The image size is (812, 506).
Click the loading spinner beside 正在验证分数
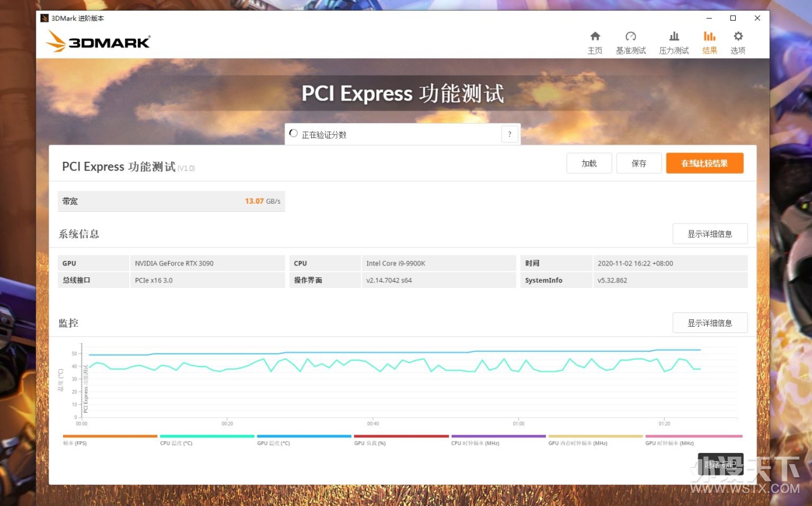click(x=294, y=134)
